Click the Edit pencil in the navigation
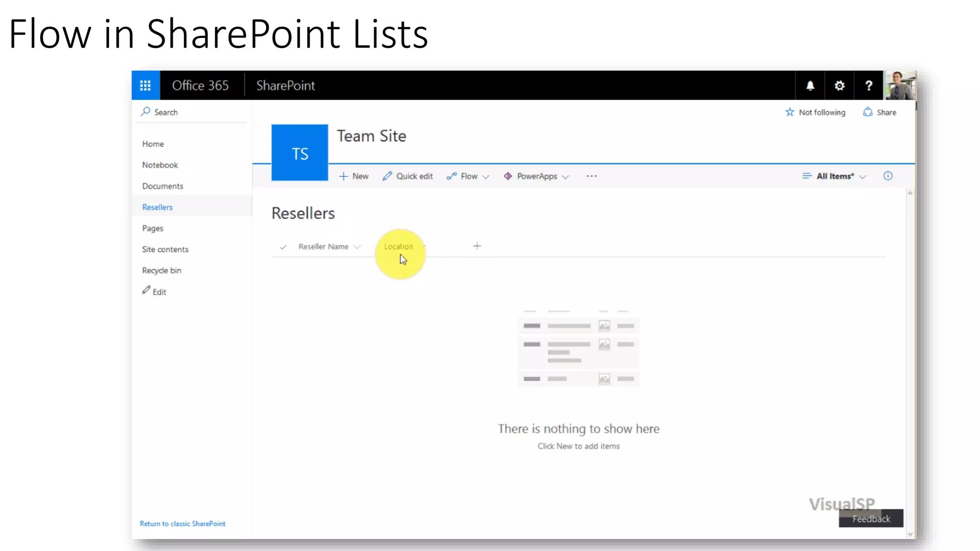This screenshot has height=551, width=980. click(146, 290)
